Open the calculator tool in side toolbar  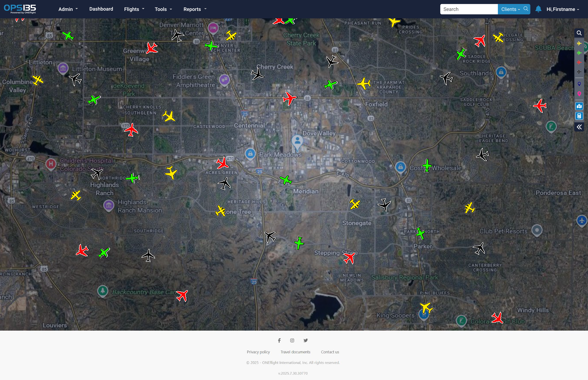coord(579,116)
